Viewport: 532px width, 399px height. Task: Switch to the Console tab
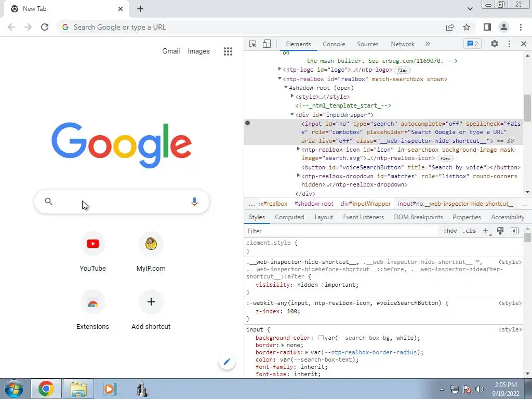click(x=334, y=44)
